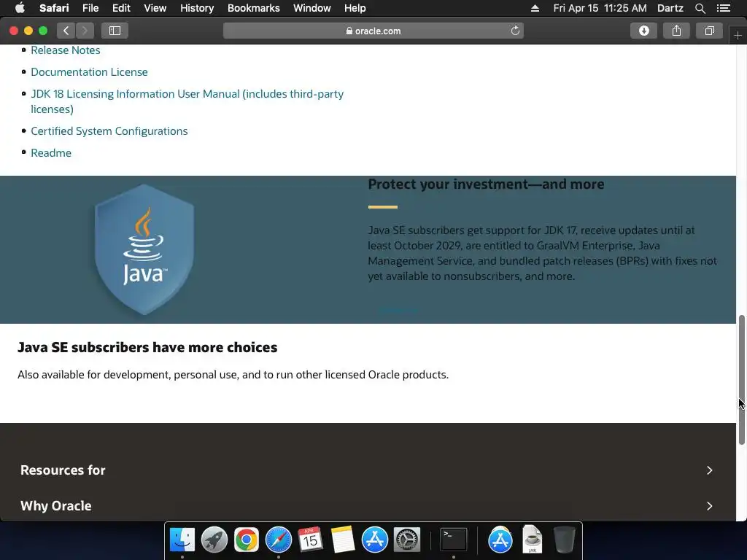Open Certified System Configurations link
The height and width of the screenshot is (560, 747).
pyautogui.click(x=109, y=131)
